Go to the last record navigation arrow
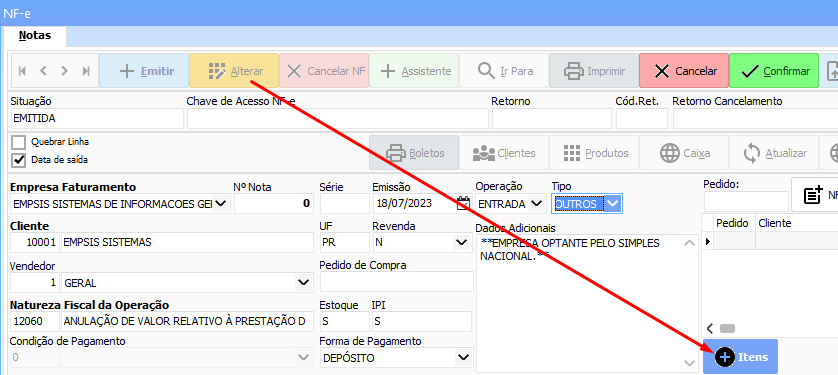Image resolution: width=838 pixels, height=375 pixels. (x=86, y=71)
